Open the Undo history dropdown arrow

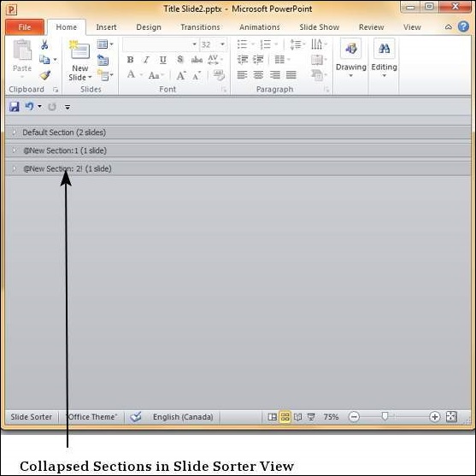40,107
